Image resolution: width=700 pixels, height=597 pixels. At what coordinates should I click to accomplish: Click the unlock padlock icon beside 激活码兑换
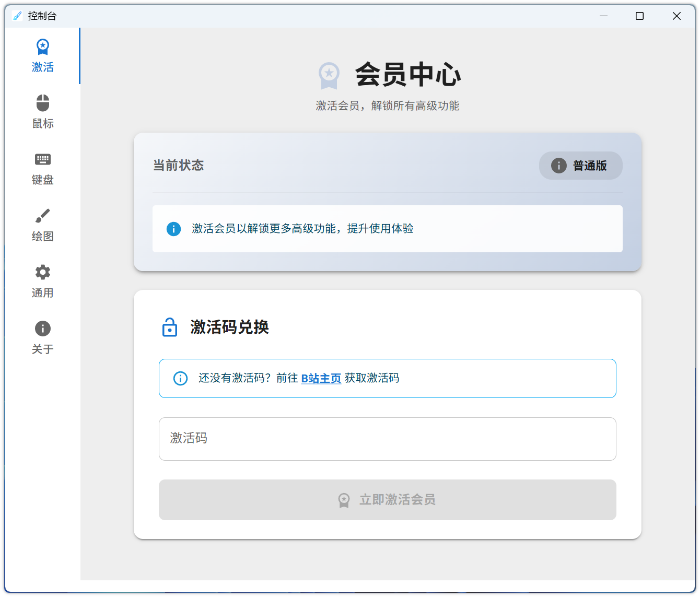pyautogui.click(x=170, y=327)
